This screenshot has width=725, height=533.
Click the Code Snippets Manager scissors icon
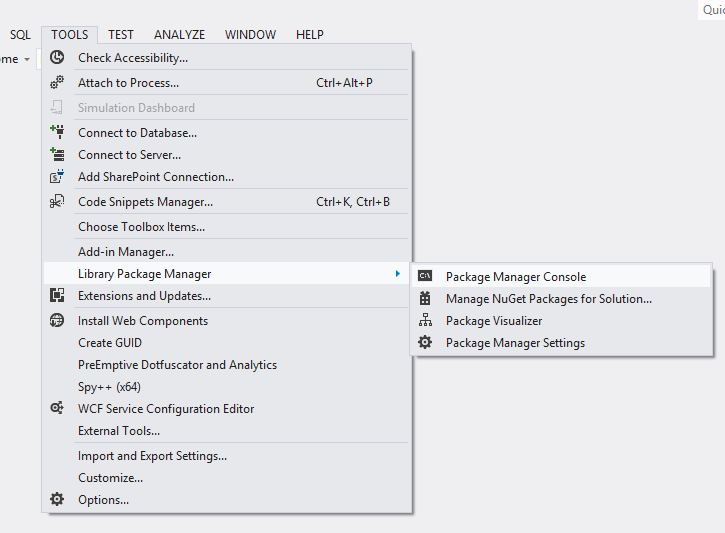click(x=57, y=202)
